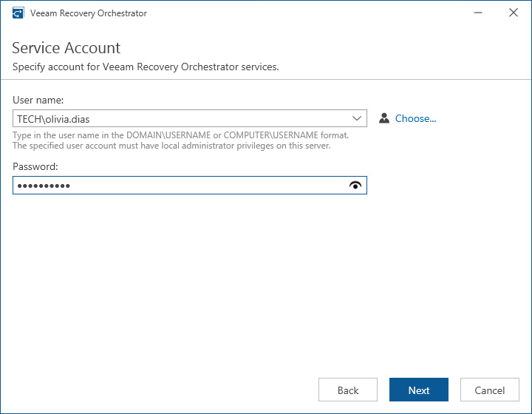Image resolution: width=532 pixels, height=414 pixels.
Task: Expand the User name dropdown arrow
Action: [357, 118]
